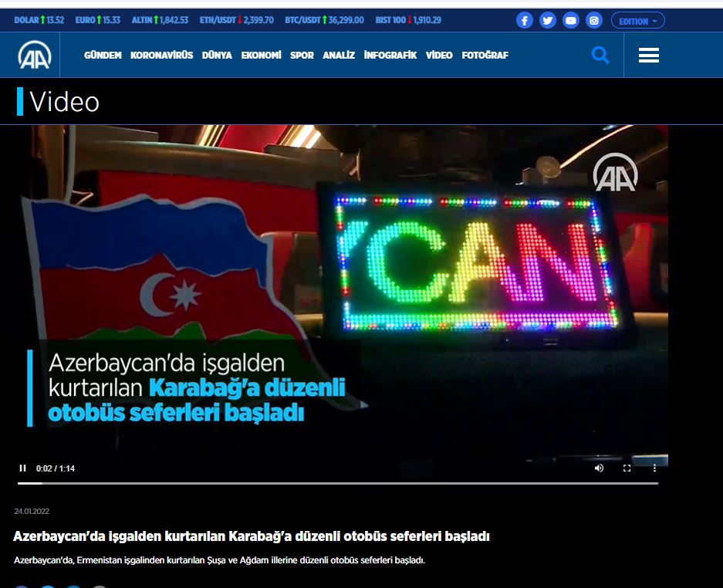723x588 pixels.
Task: Go to DÜNYA section
Action: click(217, 56)
